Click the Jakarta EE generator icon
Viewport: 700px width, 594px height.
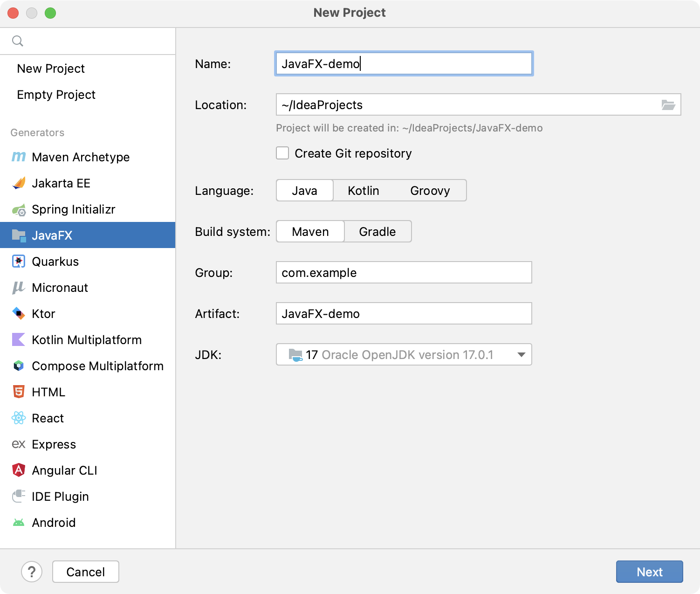(18, 183)
